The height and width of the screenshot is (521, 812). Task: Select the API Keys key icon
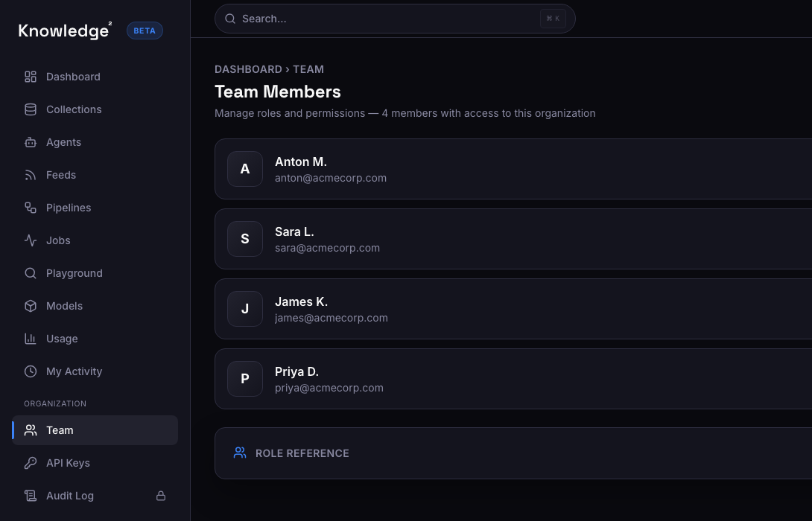pyautogui.click(x=30, y=463)
